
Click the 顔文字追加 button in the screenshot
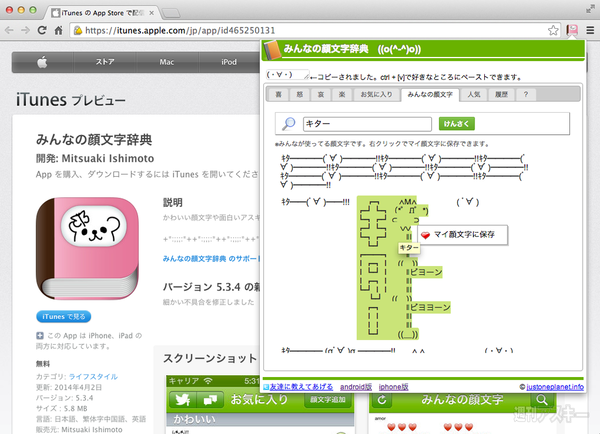328,400
